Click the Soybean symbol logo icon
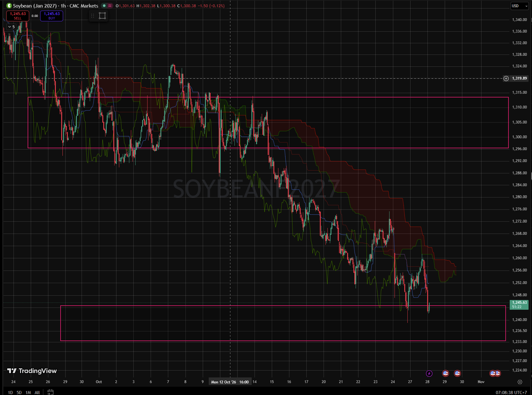 click(x=9, y=6)
